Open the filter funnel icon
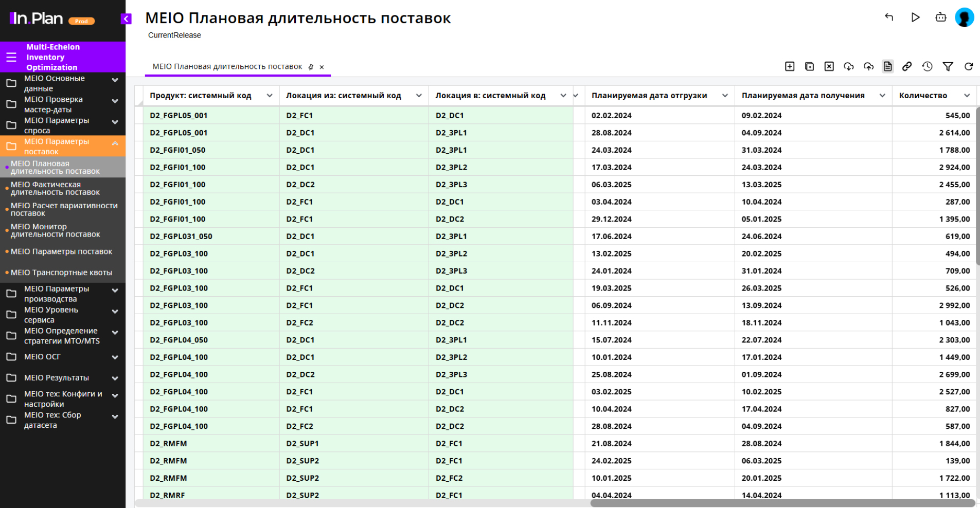Viewport: 980px width, 508px height. coord(948,66)
